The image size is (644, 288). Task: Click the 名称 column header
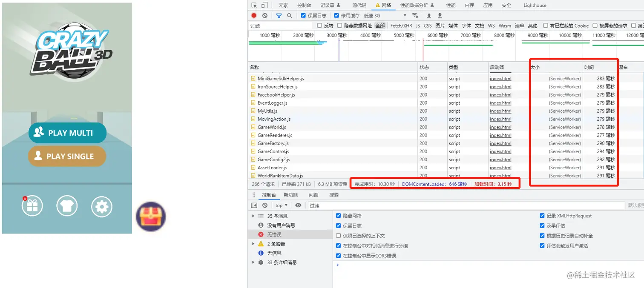click(333, 67)
